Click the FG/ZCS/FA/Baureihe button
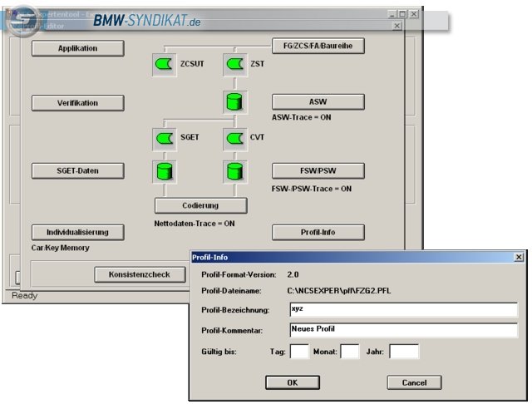 tap(318, 46)
